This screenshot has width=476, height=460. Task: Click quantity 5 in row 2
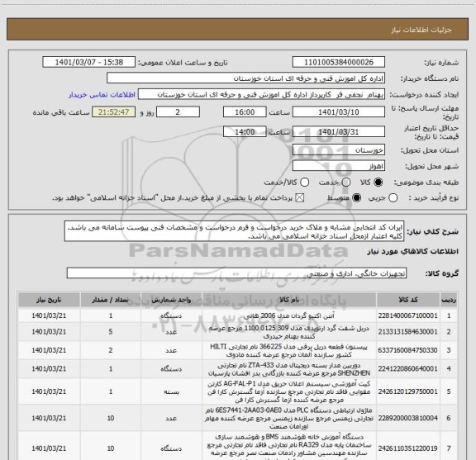111,332
